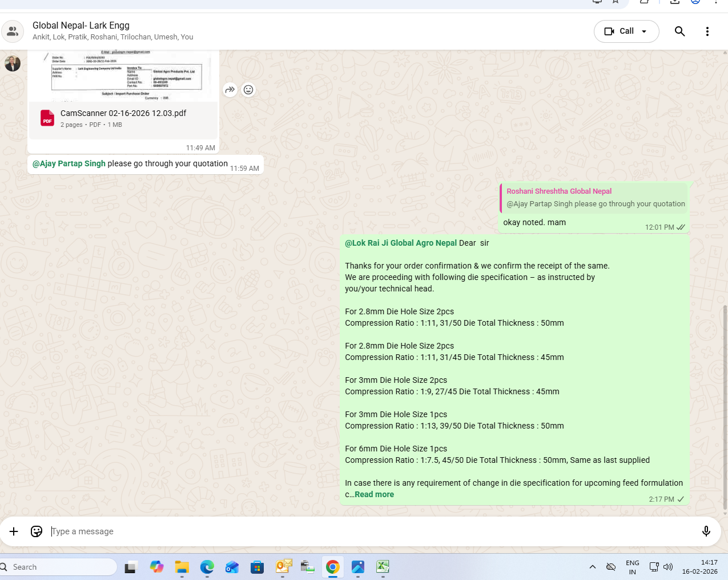This screenshot has width=728, height=580.
Task: Search messages using the magnifier icon
Action: 679,31
